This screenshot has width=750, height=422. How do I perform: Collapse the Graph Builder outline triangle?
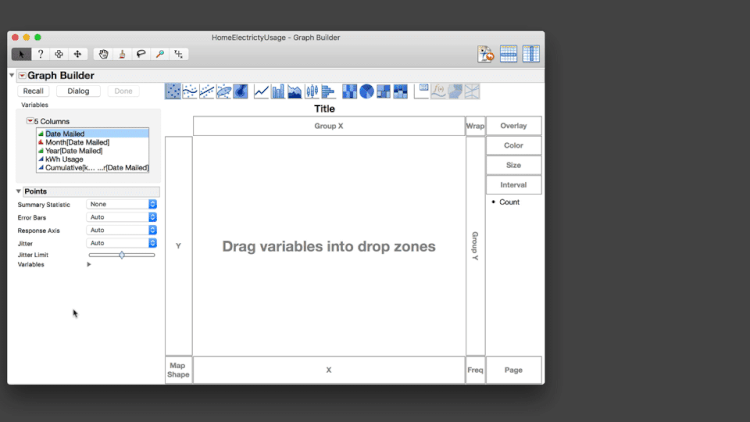point(12,75)
